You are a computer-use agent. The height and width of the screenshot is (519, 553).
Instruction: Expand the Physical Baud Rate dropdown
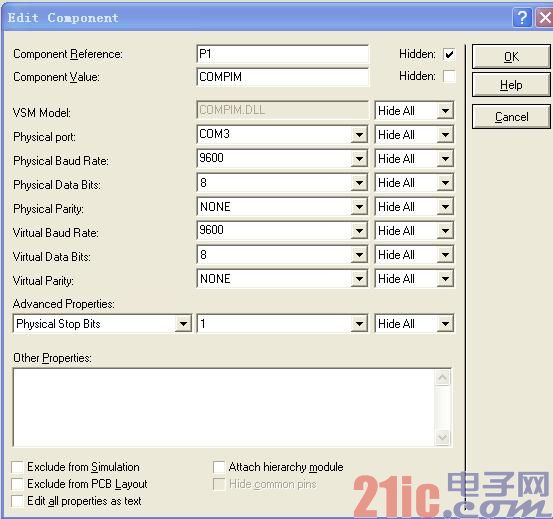point(359,159)
